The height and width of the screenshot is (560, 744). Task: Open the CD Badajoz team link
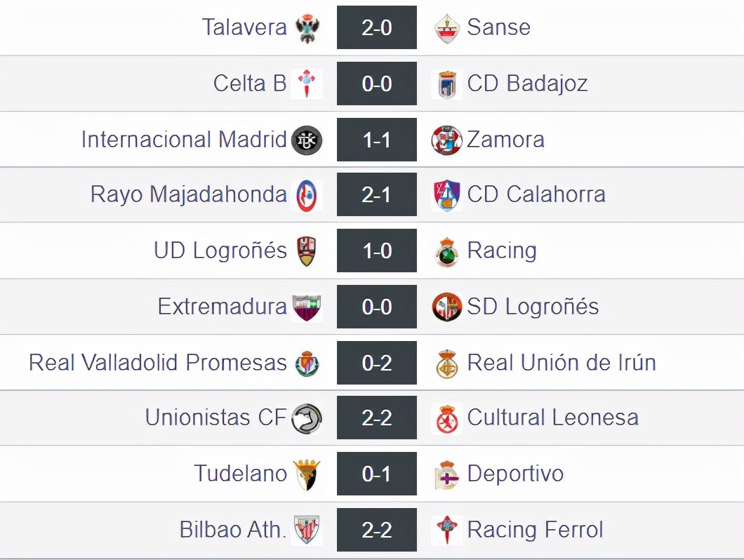pos(527,84)
